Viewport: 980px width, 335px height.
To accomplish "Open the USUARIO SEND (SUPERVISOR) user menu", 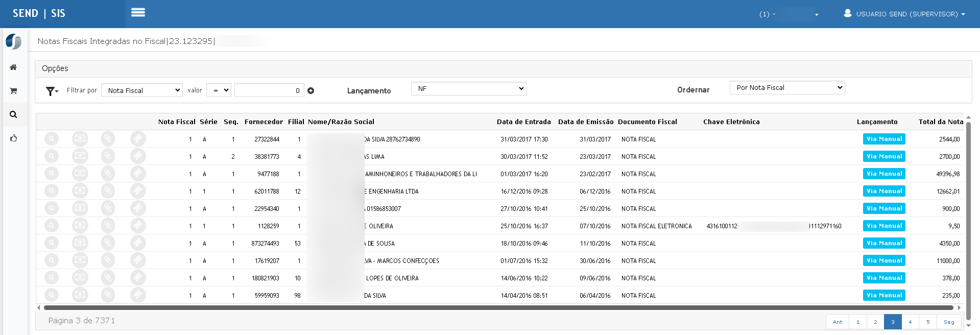I will coord(904,14).
